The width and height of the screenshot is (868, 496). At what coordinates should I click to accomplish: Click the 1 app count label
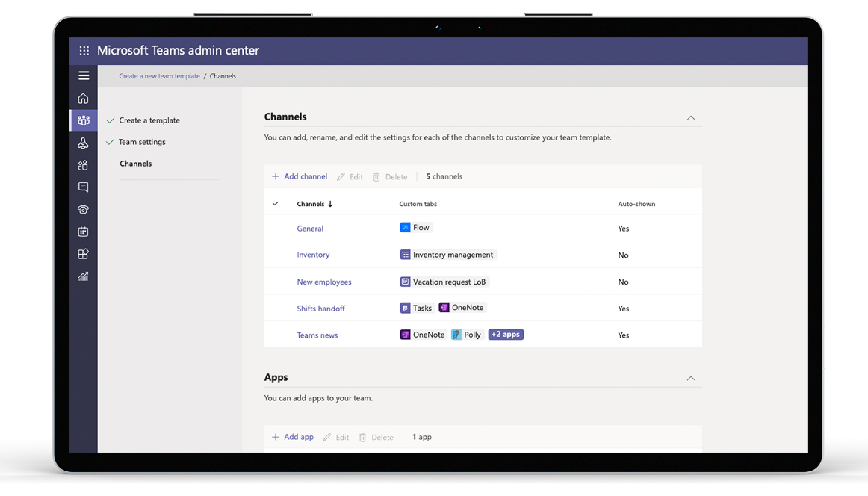422,437
